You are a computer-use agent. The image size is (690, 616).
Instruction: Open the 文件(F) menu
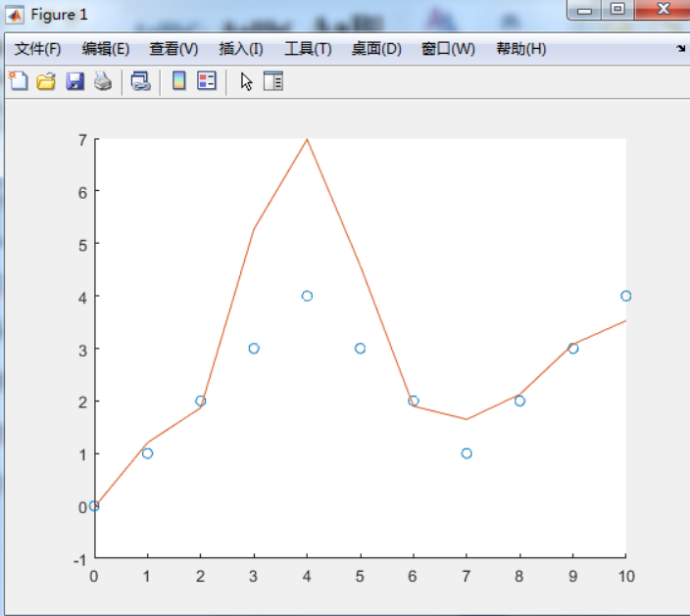coord(38,49)
